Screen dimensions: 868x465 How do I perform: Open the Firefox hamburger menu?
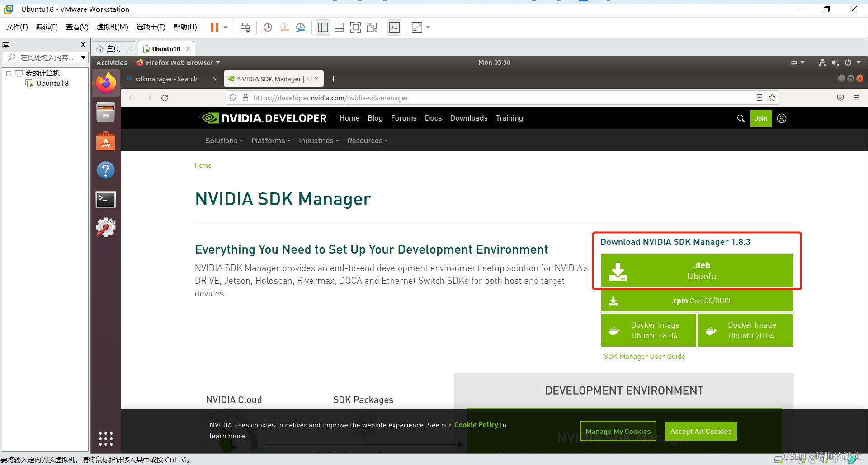click(857, 98)
